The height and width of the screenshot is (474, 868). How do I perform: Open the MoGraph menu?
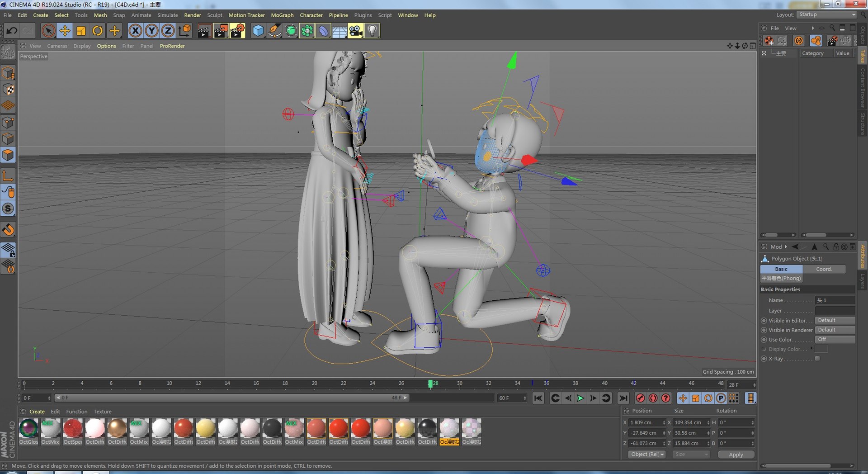pos(282,15)
